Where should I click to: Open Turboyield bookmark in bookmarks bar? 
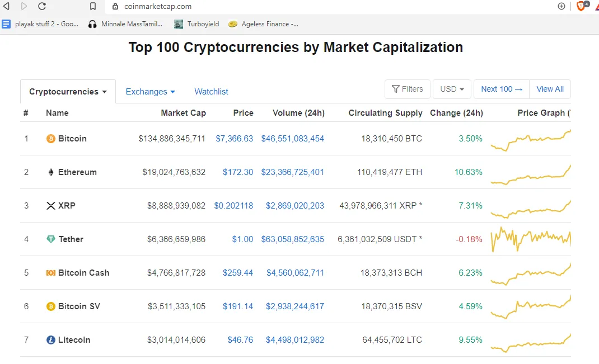coord(196,24)
